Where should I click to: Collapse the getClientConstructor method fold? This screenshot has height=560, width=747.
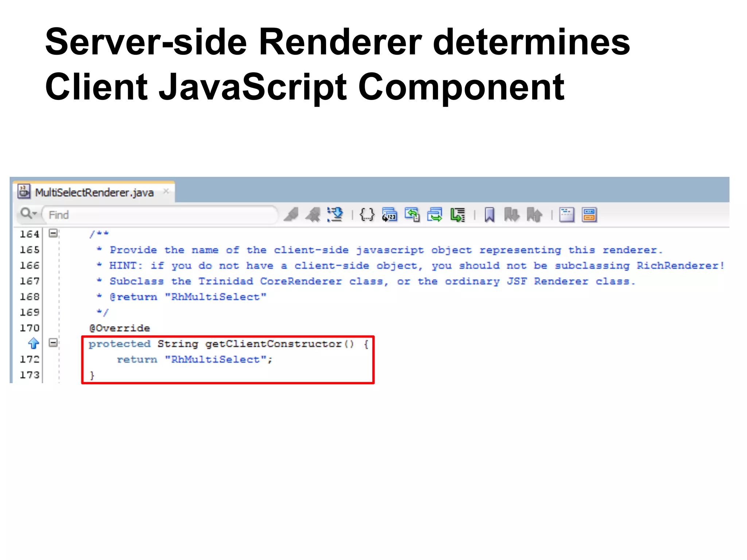click(x=53, y=343)
